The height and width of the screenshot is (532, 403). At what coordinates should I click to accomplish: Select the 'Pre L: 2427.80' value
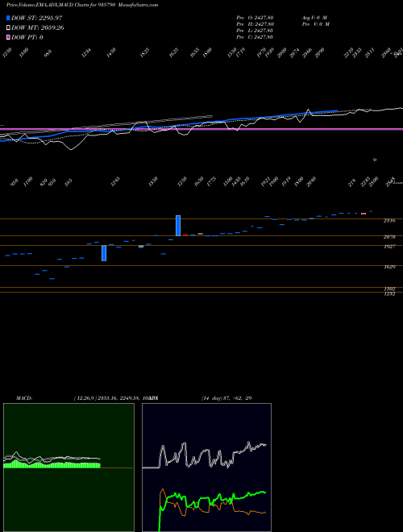255,31
